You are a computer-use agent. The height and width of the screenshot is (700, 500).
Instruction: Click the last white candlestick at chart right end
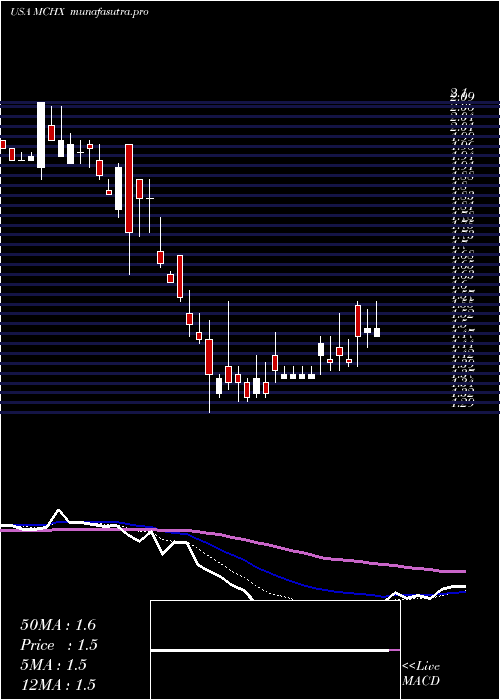(377, 332)
